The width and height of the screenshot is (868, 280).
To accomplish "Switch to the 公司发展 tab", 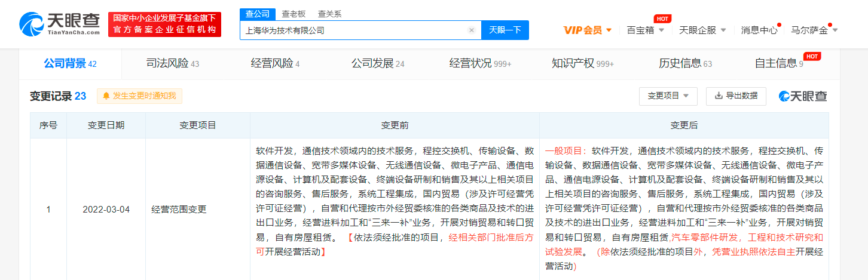I will pyautogui.click(x=378, y=63).
